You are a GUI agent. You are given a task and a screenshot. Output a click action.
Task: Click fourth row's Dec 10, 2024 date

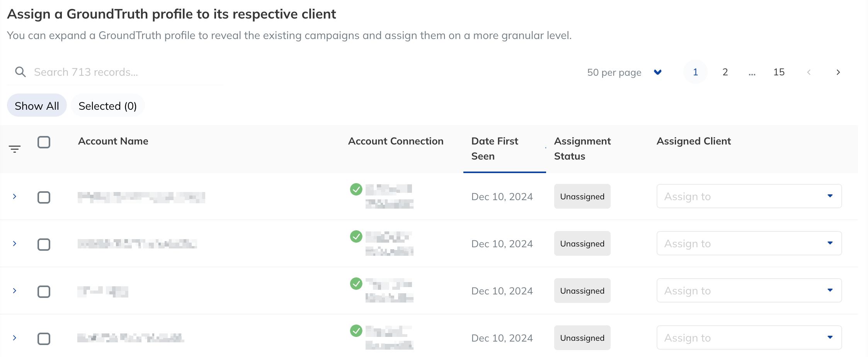[x=502, y=338]
